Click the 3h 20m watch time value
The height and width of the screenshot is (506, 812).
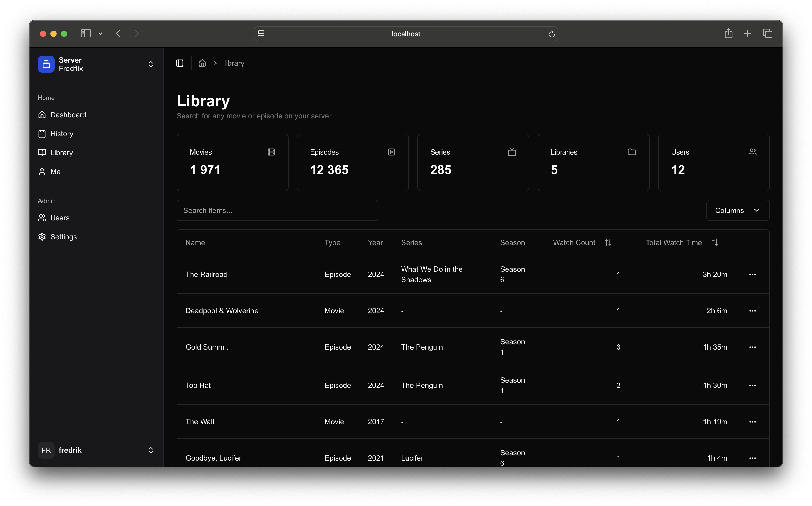(715, 275)
